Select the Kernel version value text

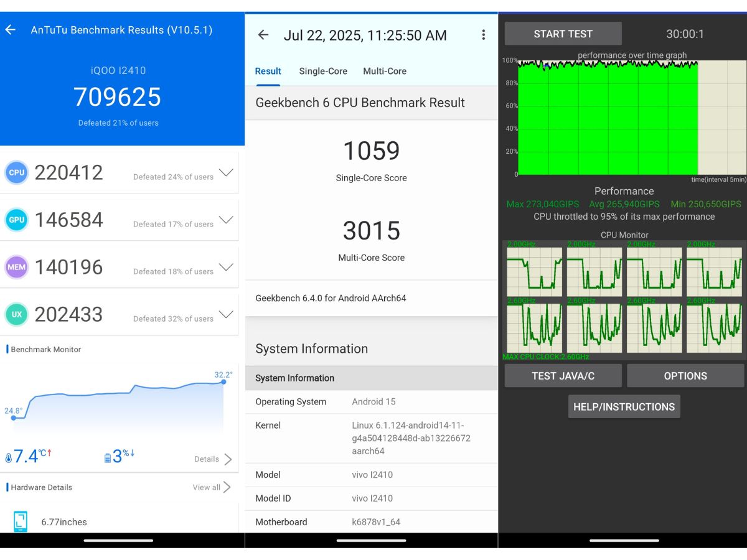pos(411,438)
